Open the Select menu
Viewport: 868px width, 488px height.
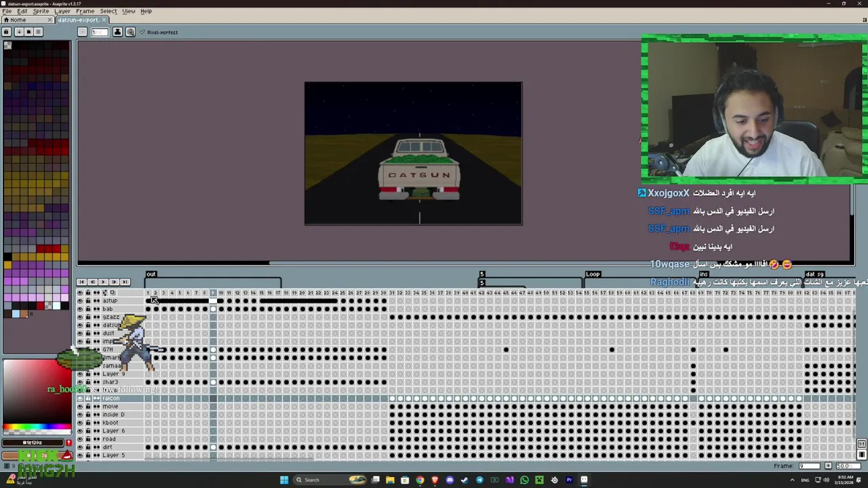click(x=108, y=11)
